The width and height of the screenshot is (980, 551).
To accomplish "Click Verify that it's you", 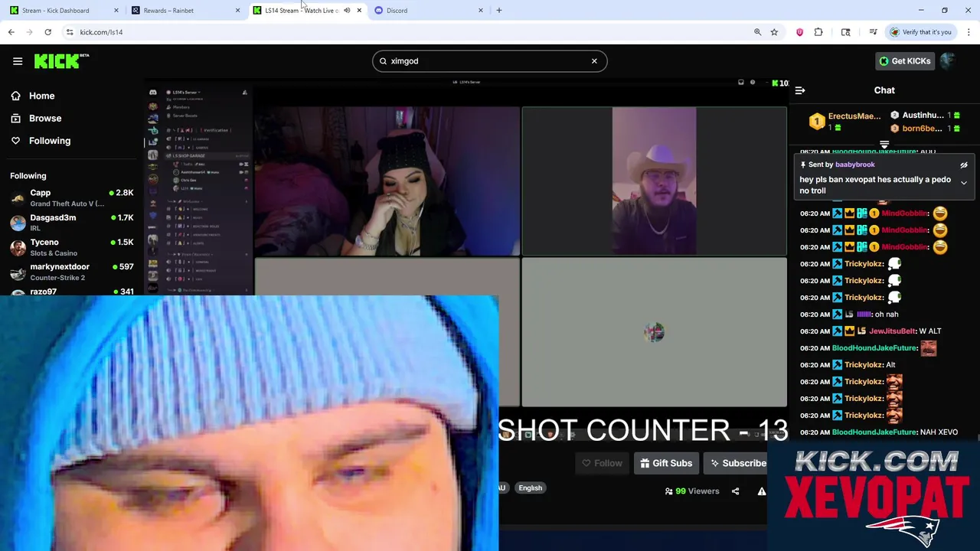I will [920, 32].
